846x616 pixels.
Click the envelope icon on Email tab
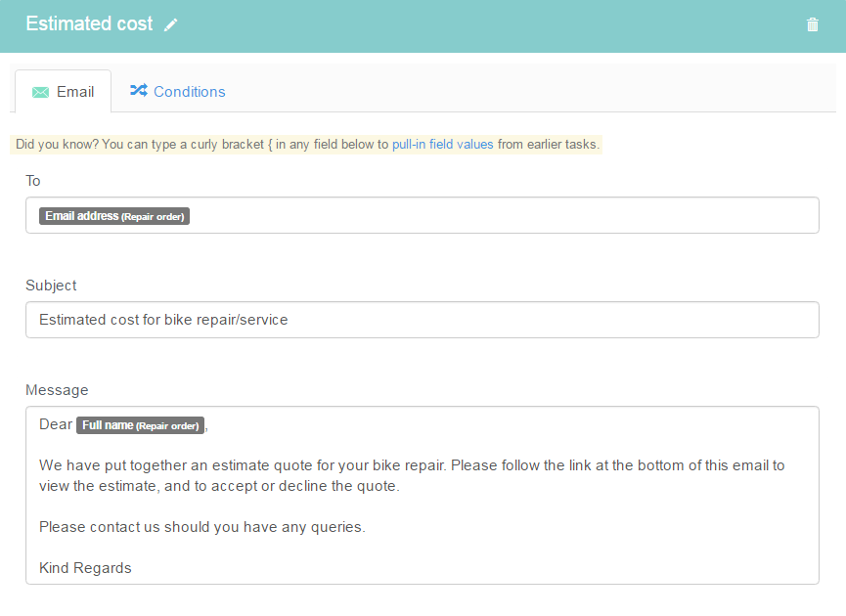[x=40, y=92]
